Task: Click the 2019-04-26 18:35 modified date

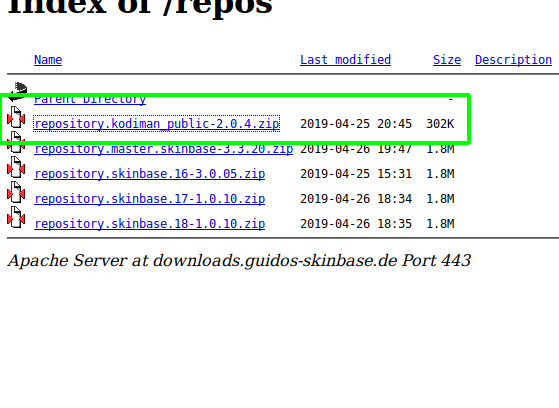Action: pos(356,224)
